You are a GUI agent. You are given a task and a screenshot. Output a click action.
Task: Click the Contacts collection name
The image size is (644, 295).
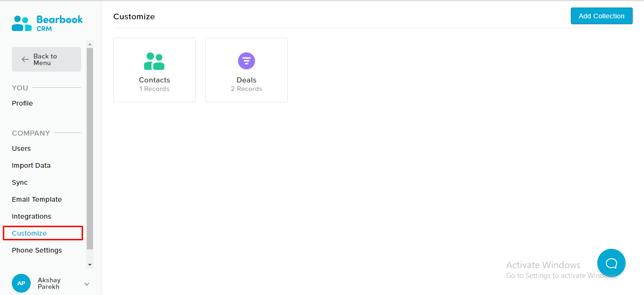coord(154,80)
